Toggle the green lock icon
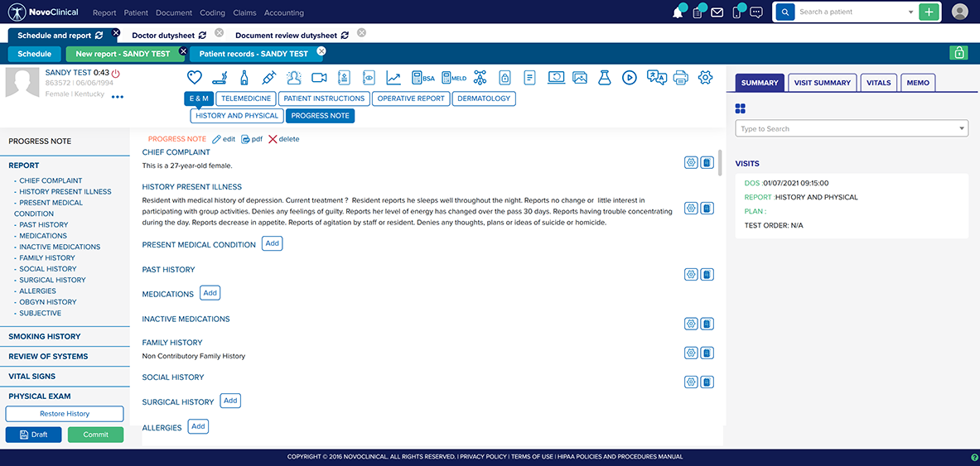This screenshot has width=980, height=466. click(958, 53)
